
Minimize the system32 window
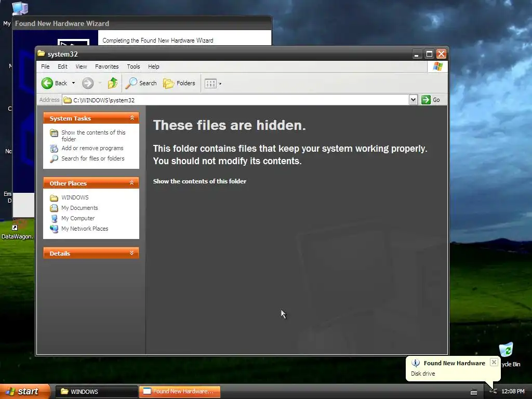pyautogui.click(x=417, y=54)
